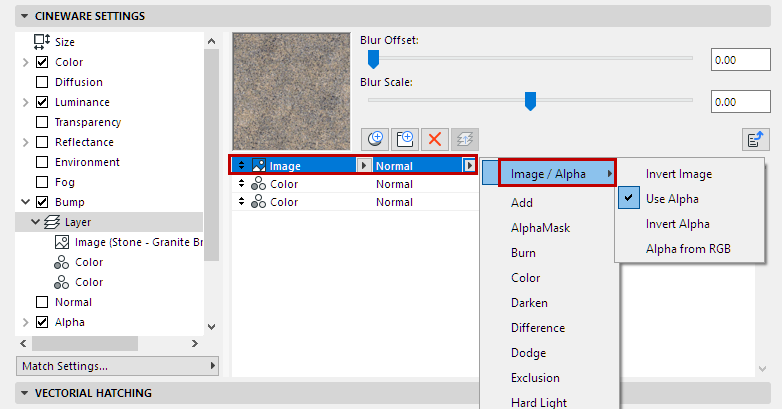Choose Invert Alpha option
Image resolution: width=782 pixels, height=409 pixels.
[678, 224]
